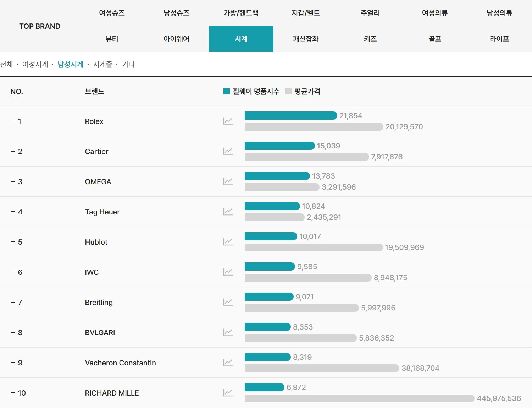Filter by 시계줄 subcategory

point(102,64)
